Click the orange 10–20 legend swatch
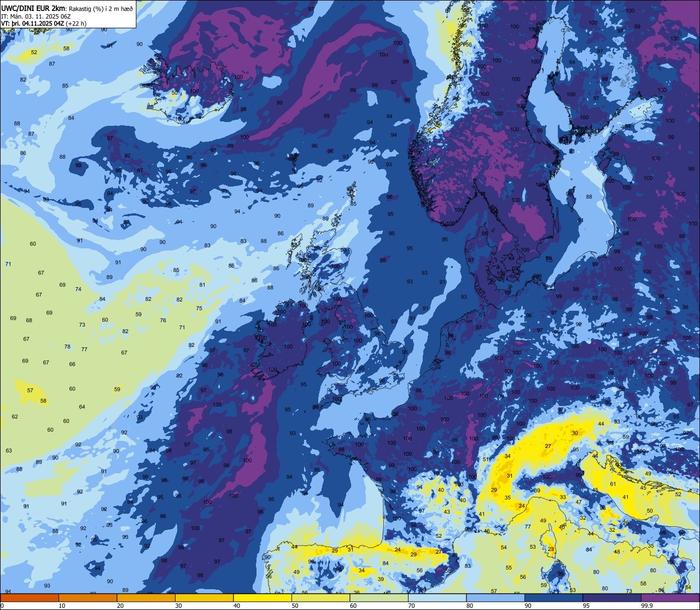Image resolution: width=700 pixels, height=610 pixels. [87, 597]
